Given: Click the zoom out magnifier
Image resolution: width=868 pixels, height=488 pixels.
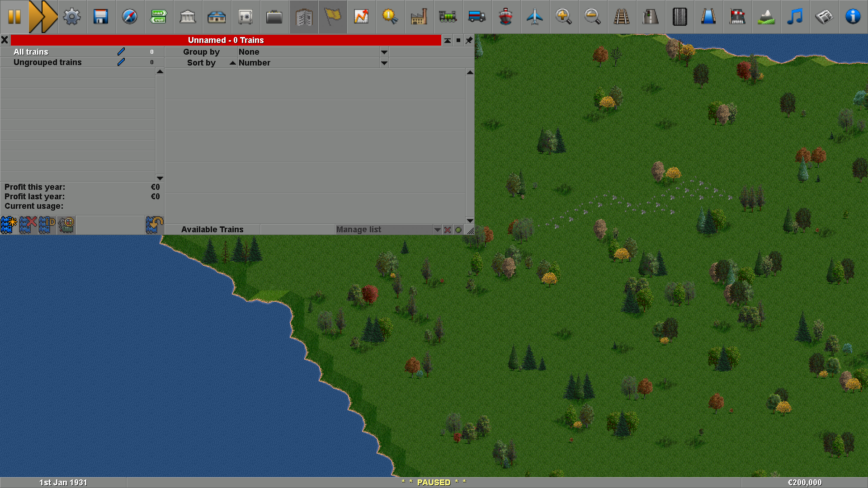Looking at the screenshot, I should [593, 17].
